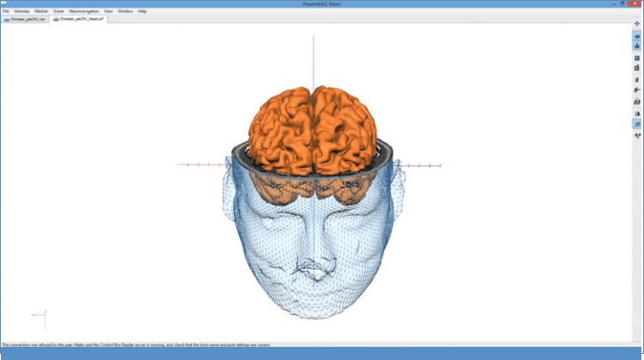Open the View menu
Image resolution: width=644 pixels, height=360 pixels.
108,11
